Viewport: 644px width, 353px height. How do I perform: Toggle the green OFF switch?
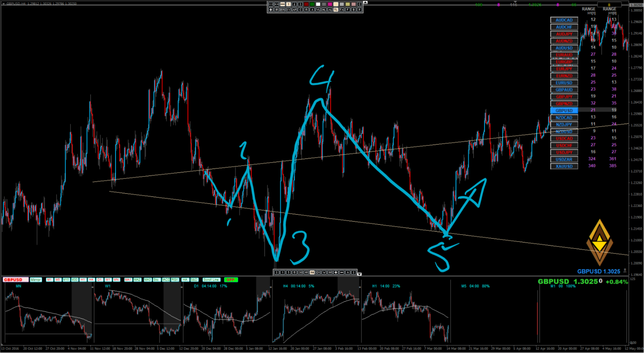[231, 279]
